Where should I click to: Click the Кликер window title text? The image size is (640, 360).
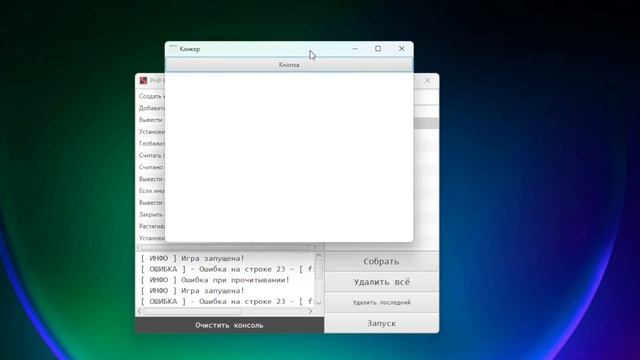pyautogui.click(x=190, y=49)
